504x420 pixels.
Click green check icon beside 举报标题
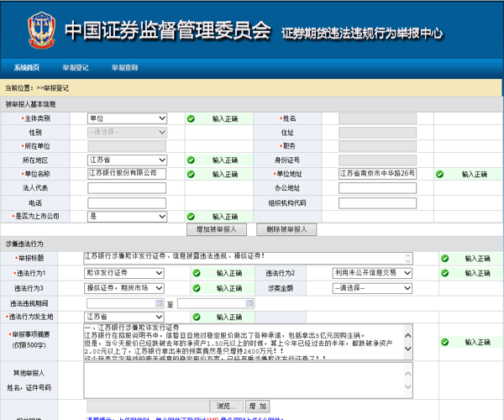point(445,259)
